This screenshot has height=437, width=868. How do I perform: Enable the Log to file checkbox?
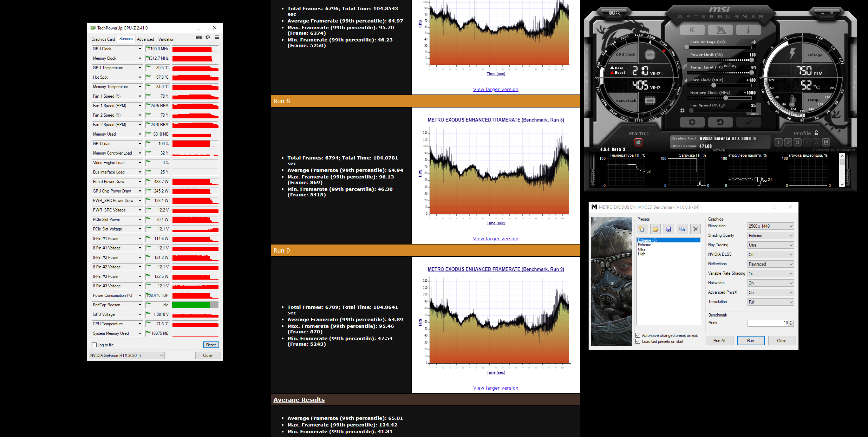click(x=94, y=345)
